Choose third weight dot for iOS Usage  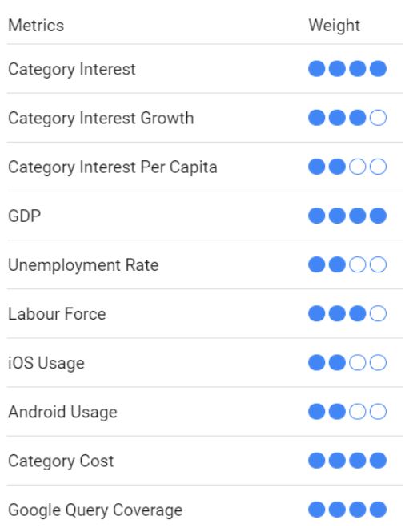coord(358,362)
